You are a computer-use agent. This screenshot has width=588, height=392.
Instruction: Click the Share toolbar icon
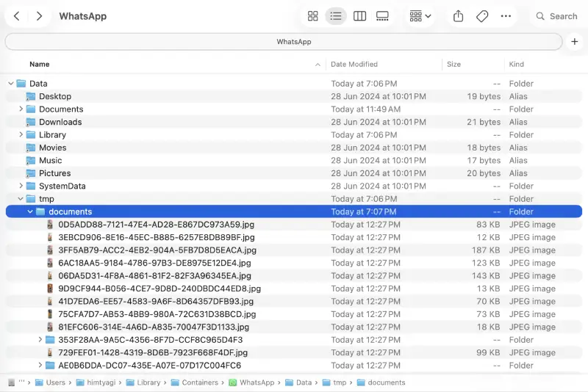[458, 16]
